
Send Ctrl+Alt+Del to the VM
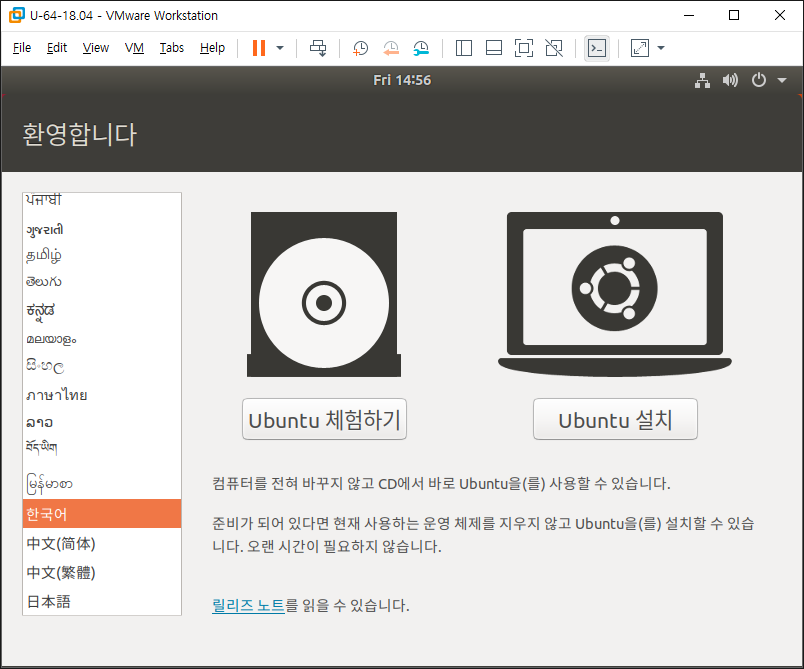318,48
